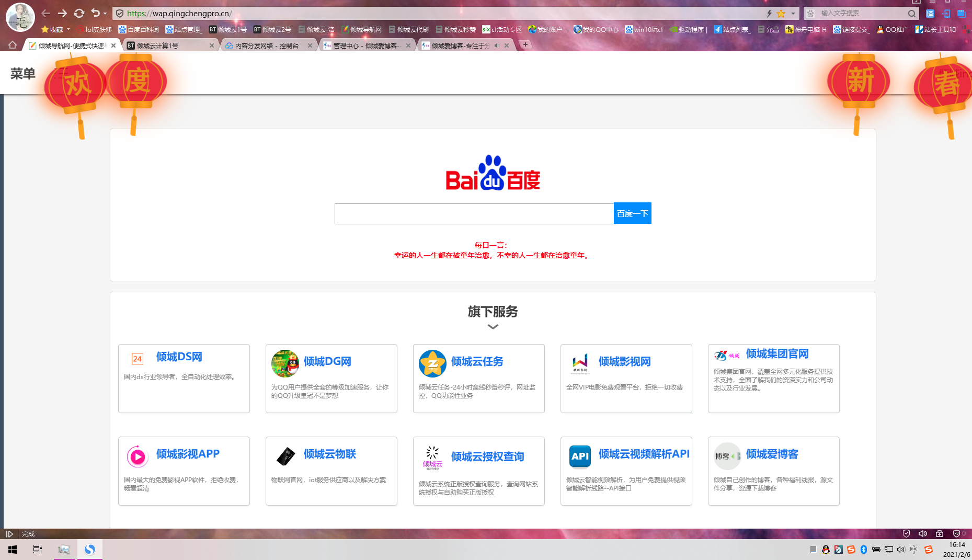This screenshot has width=972, height=560.
Task: Open the 倾城爱博客 card link
Action: coord(772,454)
